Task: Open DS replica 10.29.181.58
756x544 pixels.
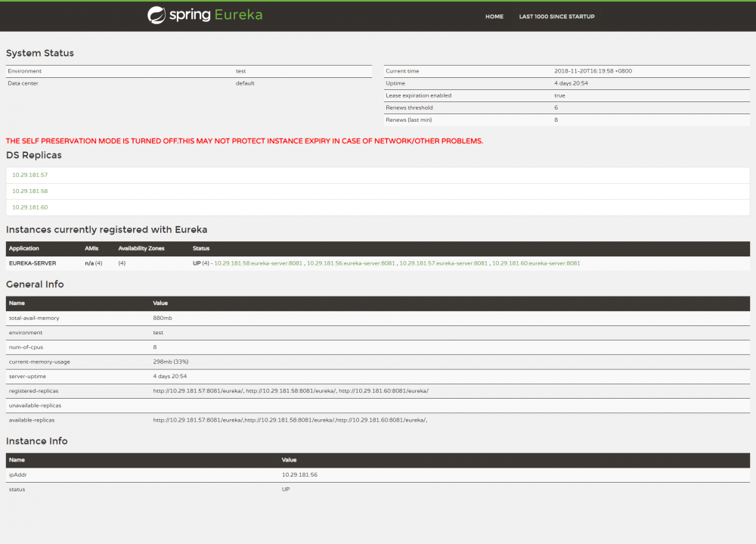Action: point(29,191)
